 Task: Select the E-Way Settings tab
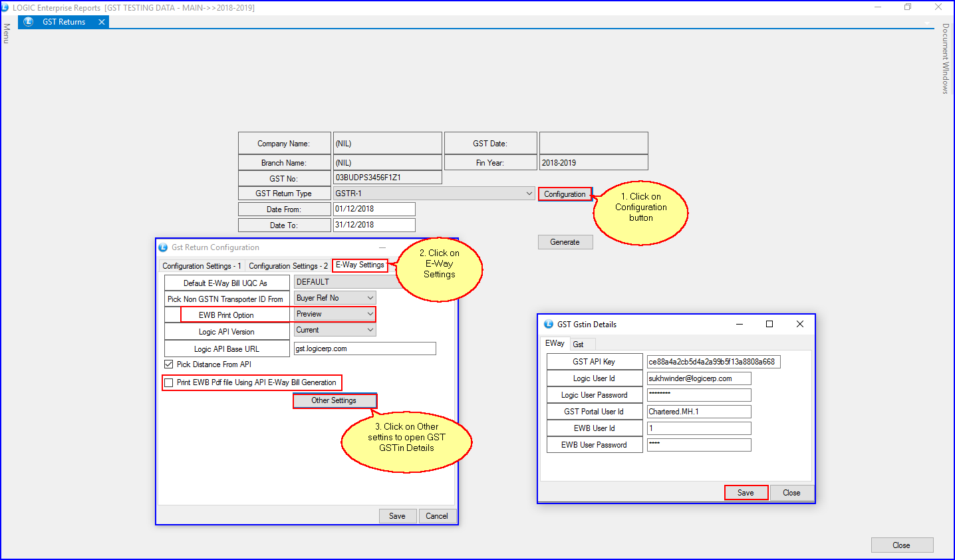click(x=360, y=265)
